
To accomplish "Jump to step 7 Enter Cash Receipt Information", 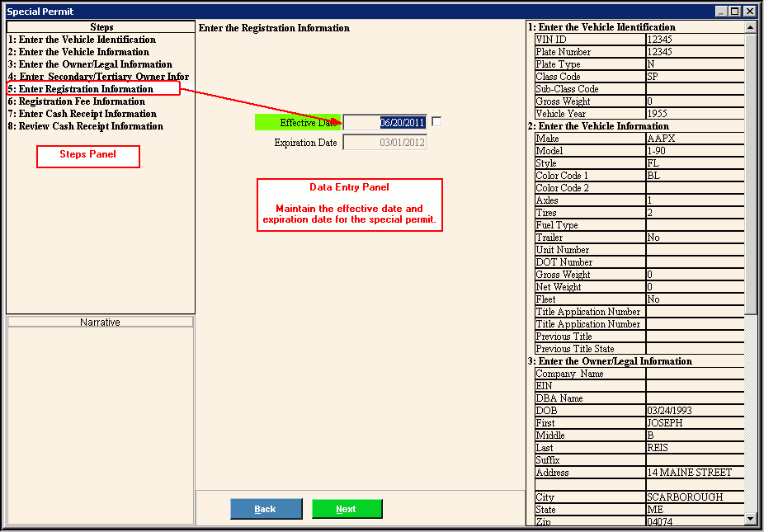I will (82, 114).
